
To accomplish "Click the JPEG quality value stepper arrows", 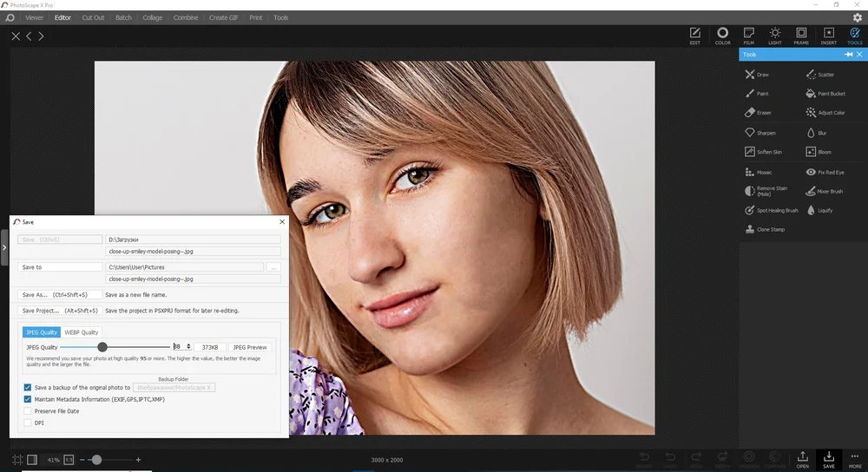I will [x=188, y=346].
